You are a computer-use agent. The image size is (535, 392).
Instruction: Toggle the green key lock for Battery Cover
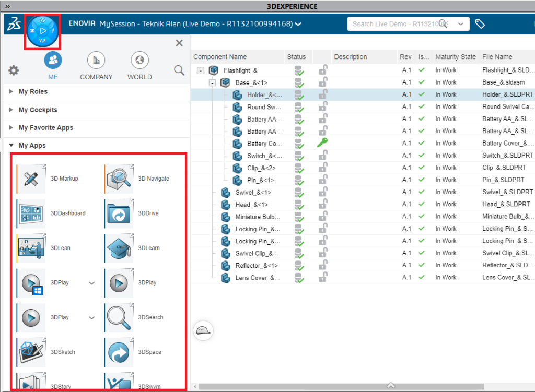323,143
